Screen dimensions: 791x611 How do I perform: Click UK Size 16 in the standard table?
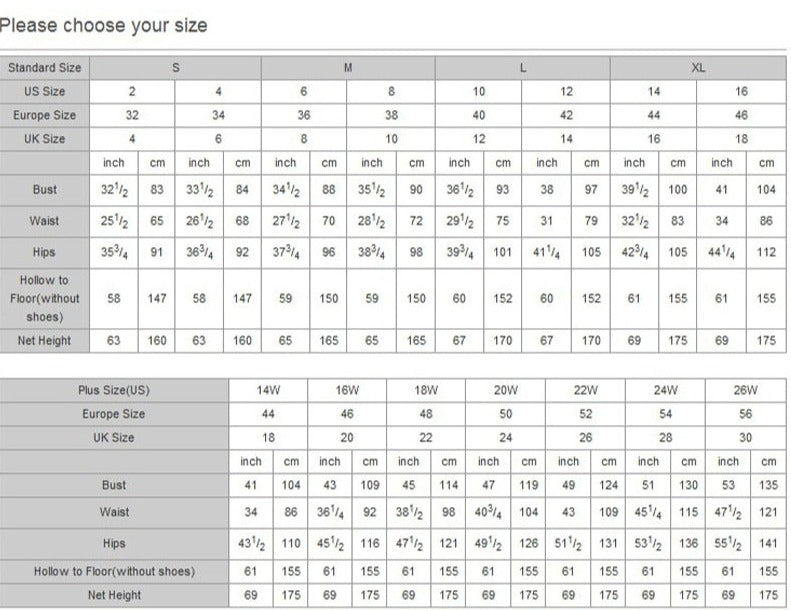[654, 139]
